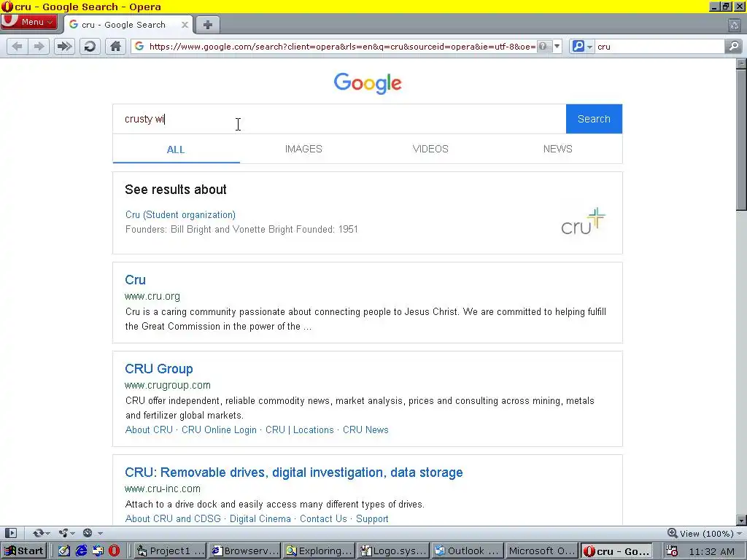
Task: Open the Cru result title link
Action: (x=135, y=280)
